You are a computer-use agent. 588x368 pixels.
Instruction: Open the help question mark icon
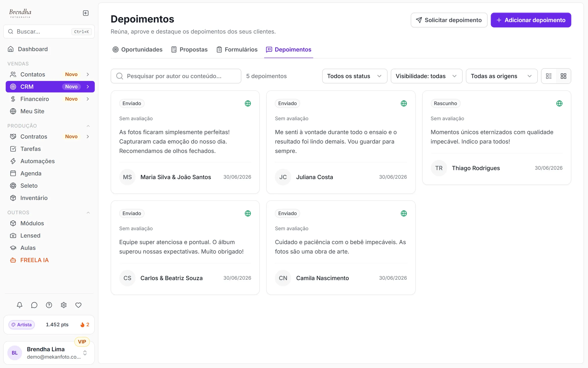[49, 305]
